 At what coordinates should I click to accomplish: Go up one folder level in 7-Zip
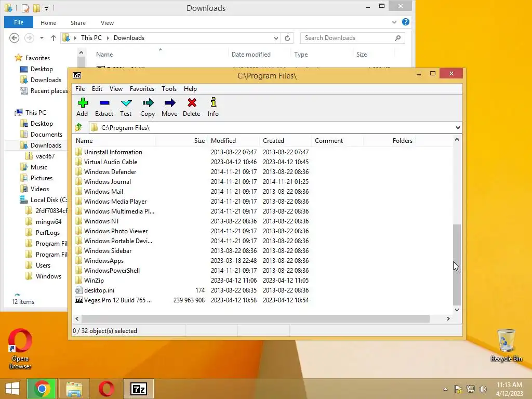(79, 127)
